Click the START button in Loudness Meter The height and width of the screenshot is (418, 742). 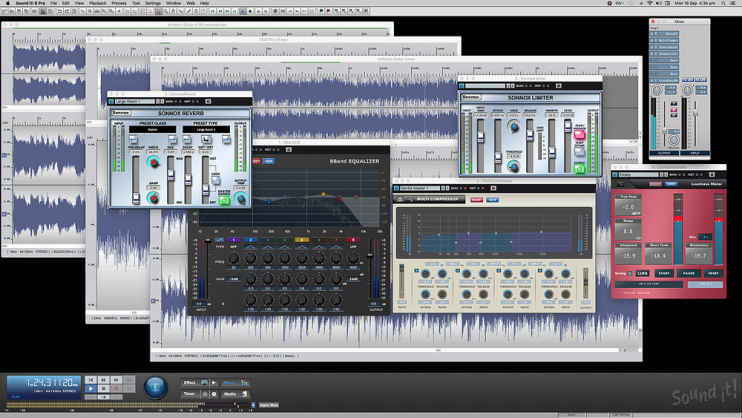click(x=663, y=272)
